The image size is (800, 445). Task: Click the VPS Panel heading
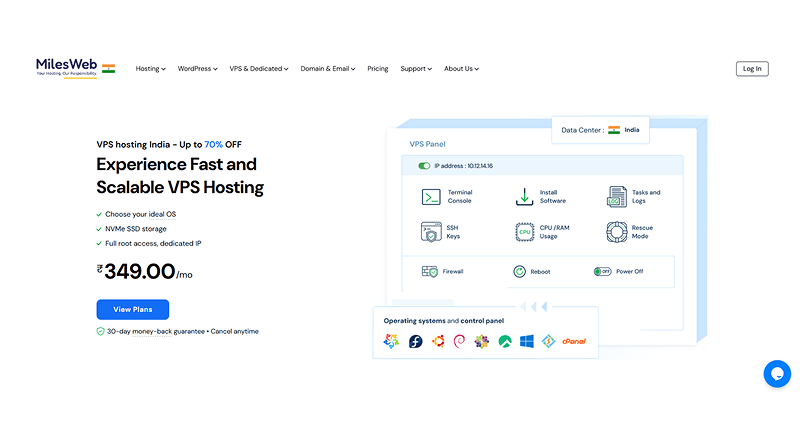point(428,144)
